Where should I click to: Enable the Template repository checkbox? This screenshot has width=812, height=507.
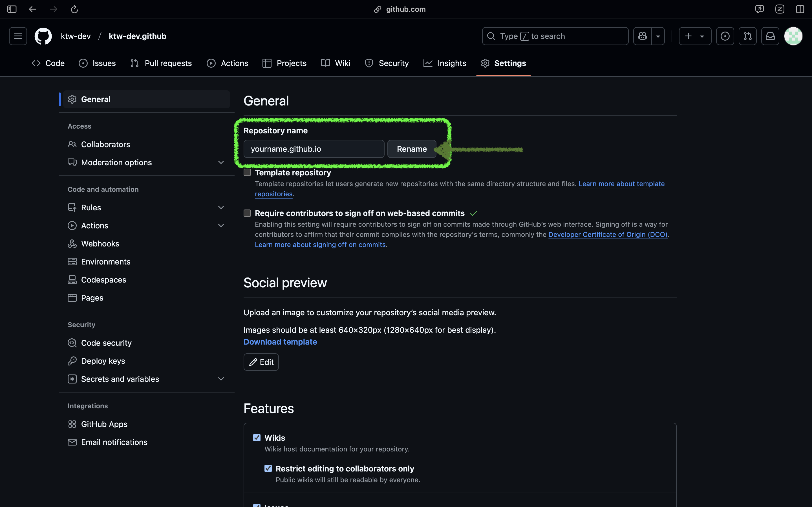(247, 172)
